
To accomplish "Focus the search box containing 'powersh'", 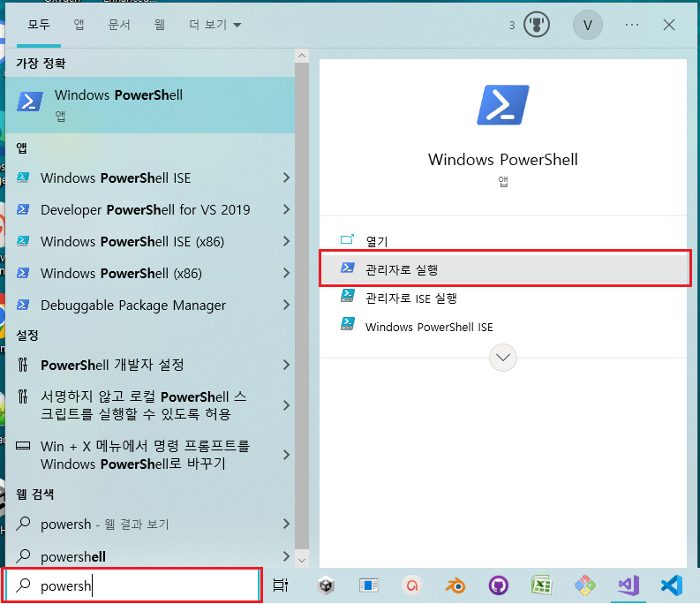I will (x=132, y=585).
